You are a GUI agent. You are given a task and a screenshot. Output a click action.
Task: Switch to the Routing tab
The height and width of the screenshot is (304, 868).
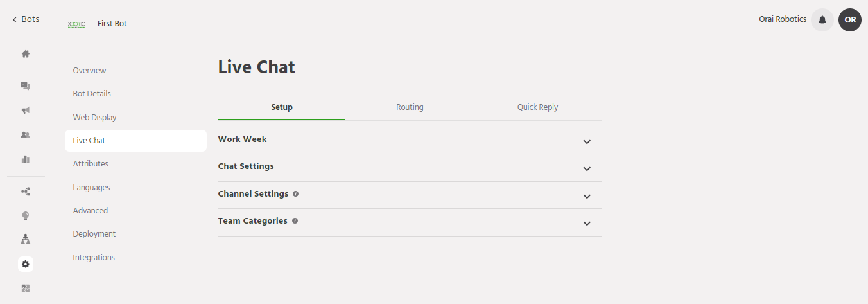click(x=410, y=107)
